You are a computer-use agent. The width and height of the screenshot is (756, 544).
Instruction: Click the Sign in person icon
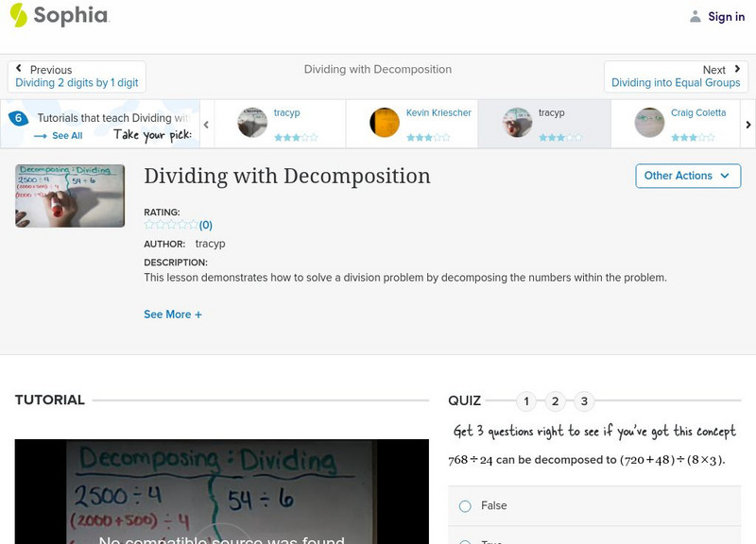coord(696,16)
